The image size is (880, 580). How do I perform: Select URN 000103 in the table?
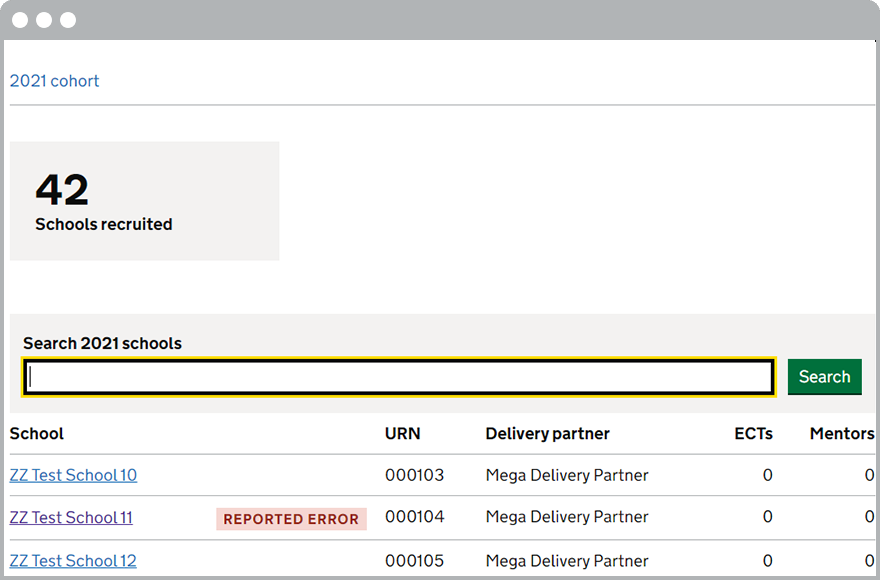tap(414, 475)
